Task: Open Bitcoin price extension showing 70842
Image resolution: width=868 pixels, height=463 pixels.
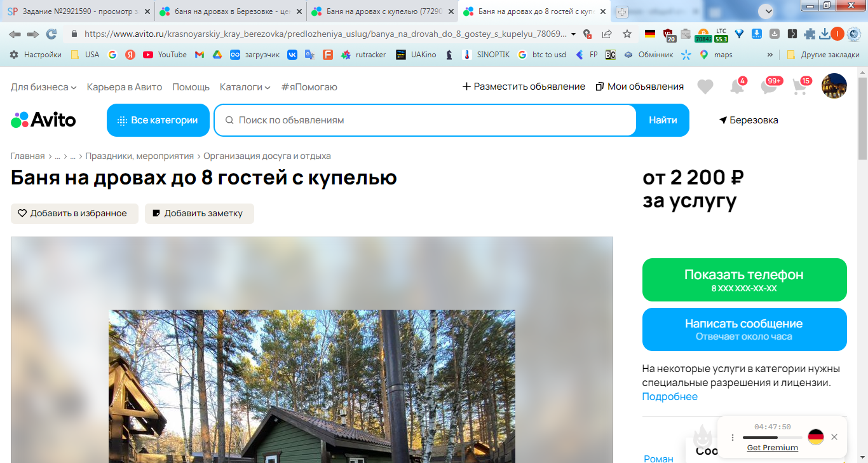Action: pos(703,35)
